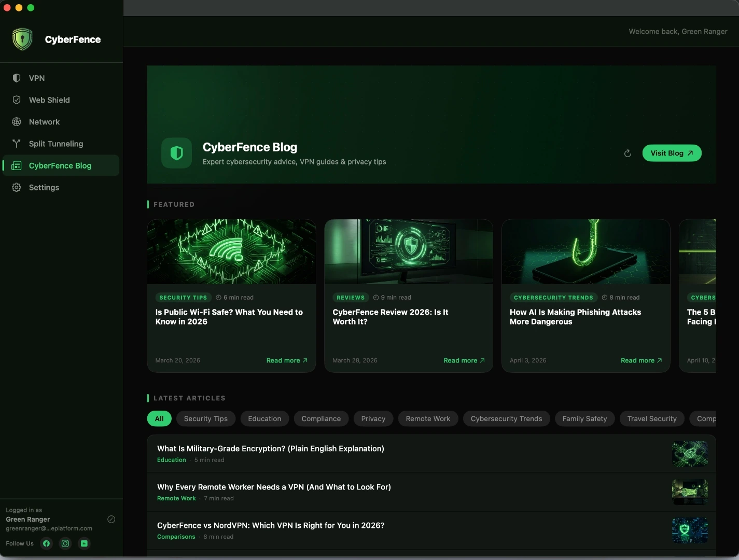This screenshot has height=560, width=739.
Task: Click 'Welcome back, Green Ranger' text
Action: [678, 32]
